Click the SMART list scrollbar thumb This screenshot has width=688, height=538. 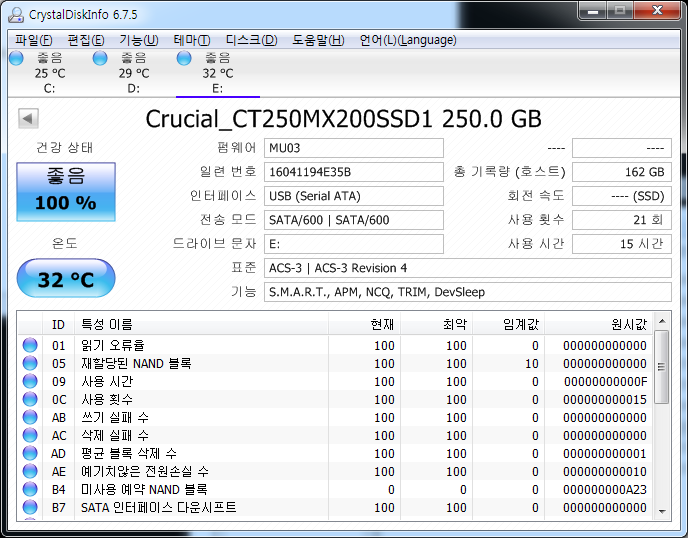[662, 367]
